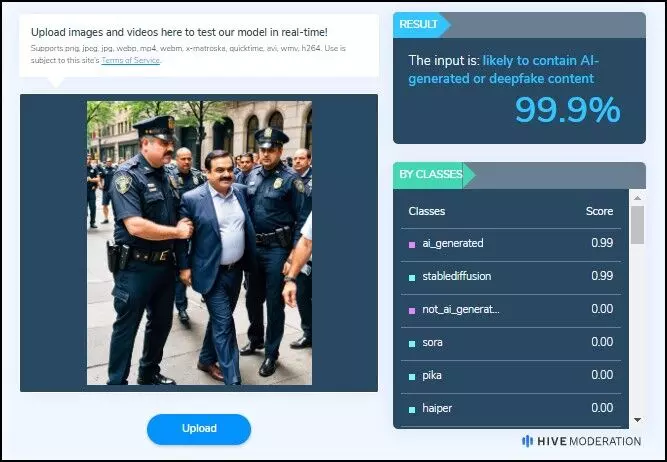Click the classes list scrollbar thumb

[637, 225]
